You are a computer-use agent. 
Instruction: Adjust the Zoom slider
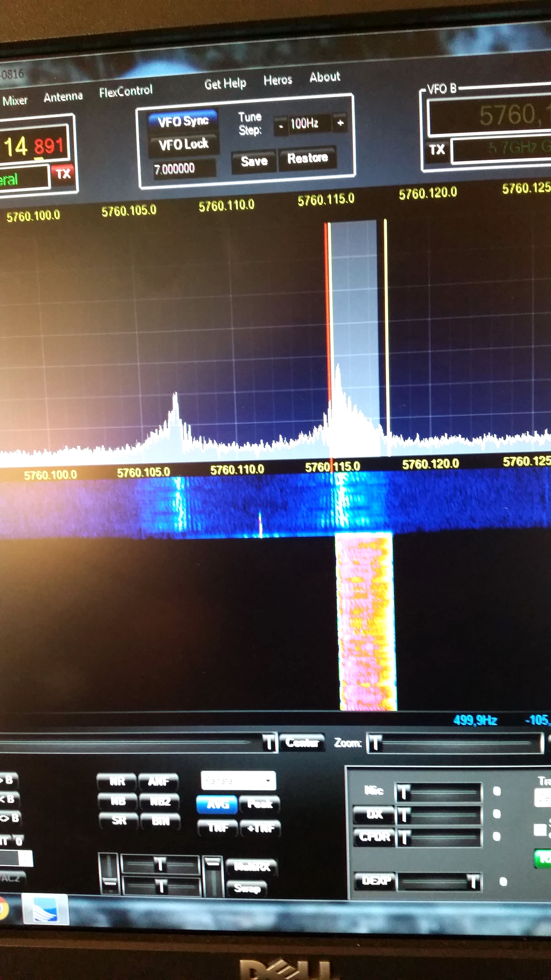click(x=455, y=743)
